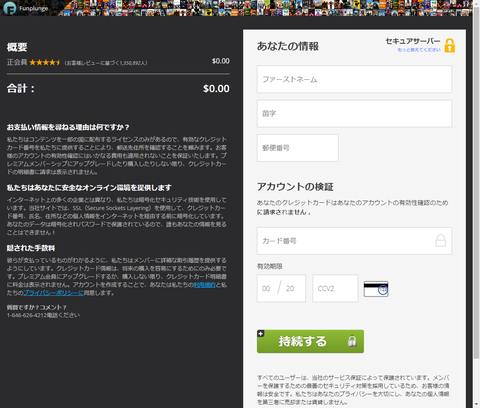This screenshot has height=408, width=480.
Task: Click the 1-646-626-4212 phone number text
Action: pyautogui.click(x=28, y=315)
